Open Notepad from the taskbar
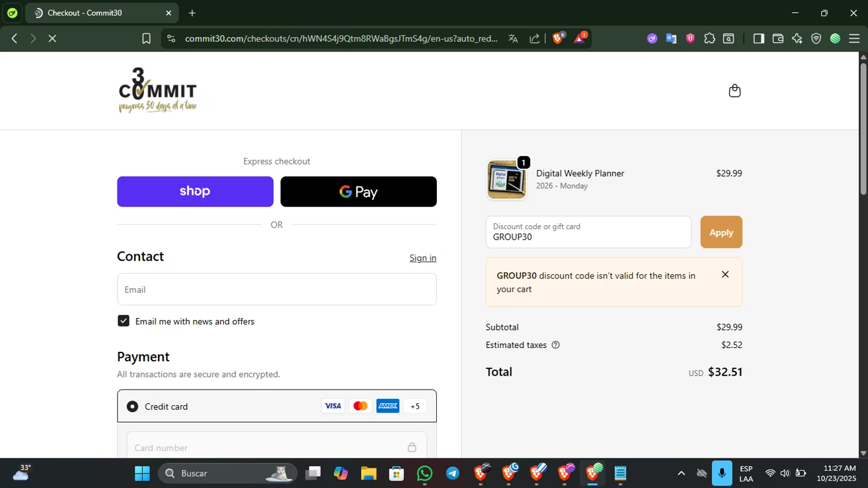 click(620, 474)
